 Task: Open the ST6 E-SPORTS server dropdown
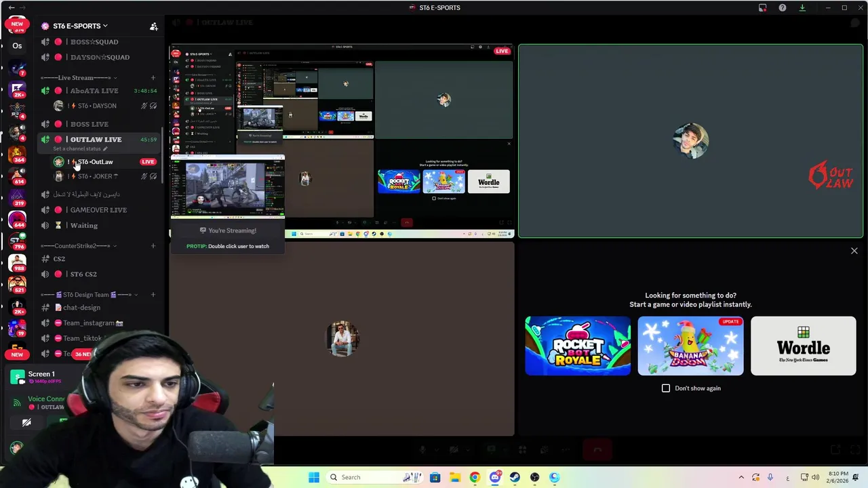[x=75, y=26]
